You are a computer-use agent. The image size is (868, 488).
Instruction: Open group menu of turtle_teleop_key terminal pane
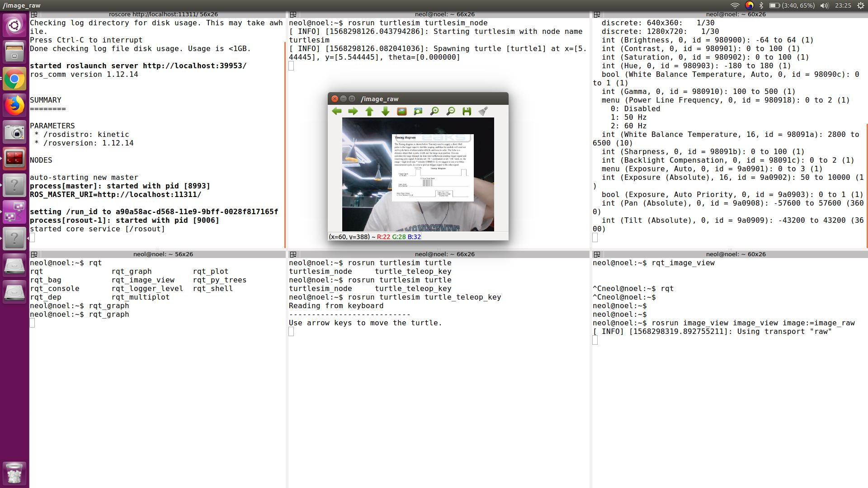293,254
